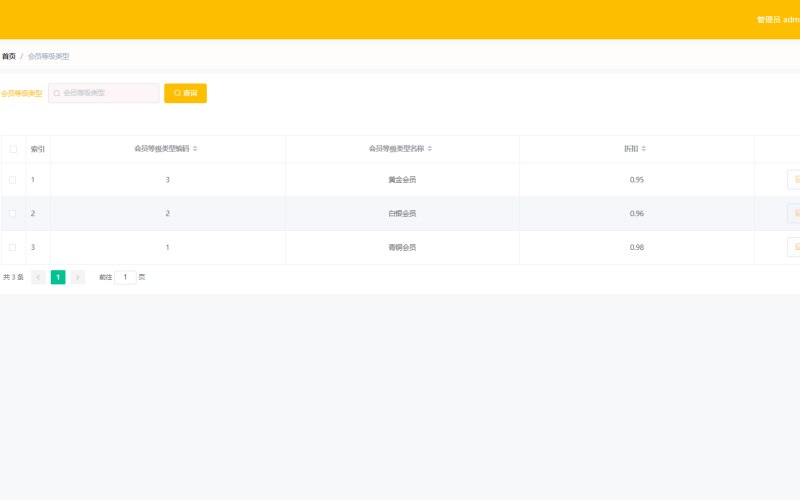Screen dimensions: 800x500
Task: Sort by 会员等级类型编码 column arrows
Action: [x=195, y=148]
